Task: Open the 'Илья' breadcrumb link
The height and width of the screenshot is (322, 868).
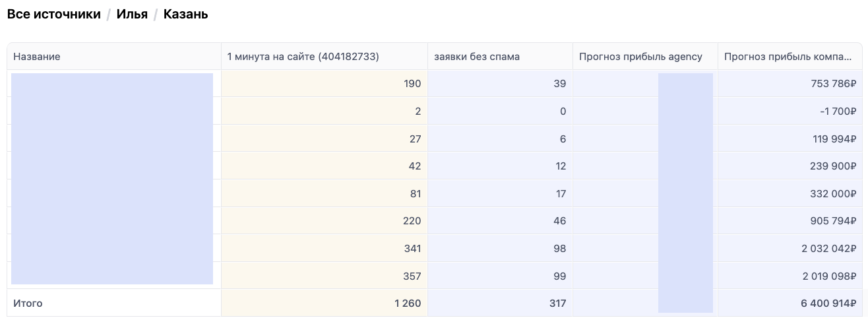Action: point(132,14)
